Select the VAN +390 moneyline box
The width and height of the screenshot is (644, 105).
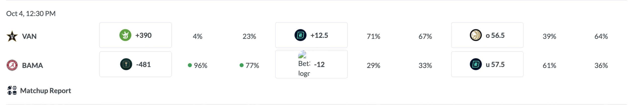(135, 35)
